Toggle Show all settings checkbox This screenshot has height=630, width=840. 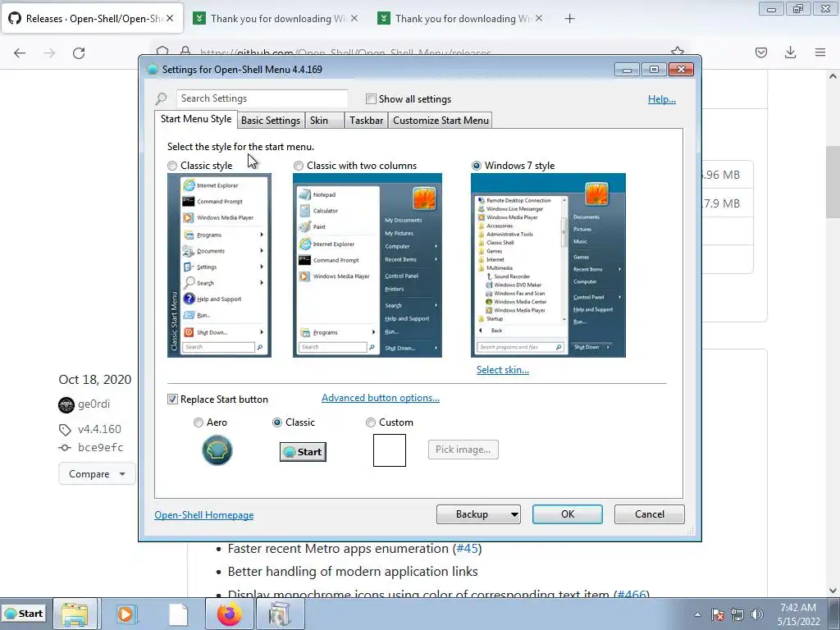(371, 99)
